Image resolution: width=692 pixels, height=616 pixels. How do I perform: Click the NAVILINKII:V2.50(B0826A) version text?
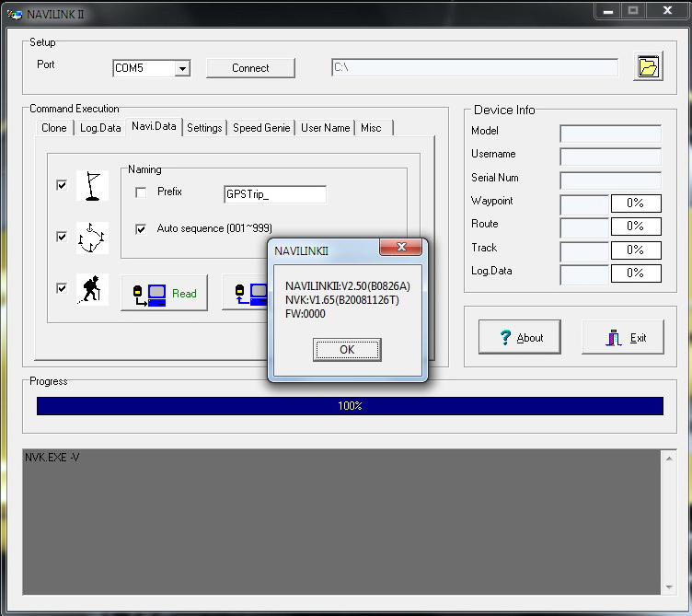coord(347,286)
